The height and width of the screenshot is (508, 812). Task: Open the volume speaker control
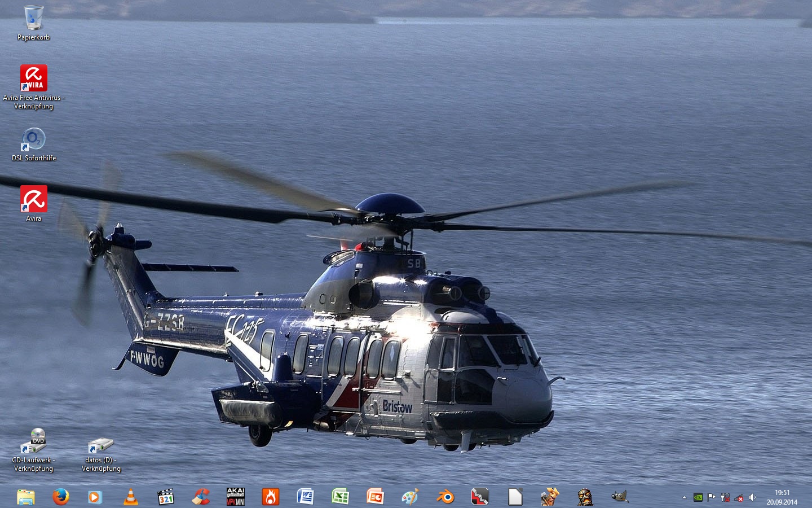[752, 497]
